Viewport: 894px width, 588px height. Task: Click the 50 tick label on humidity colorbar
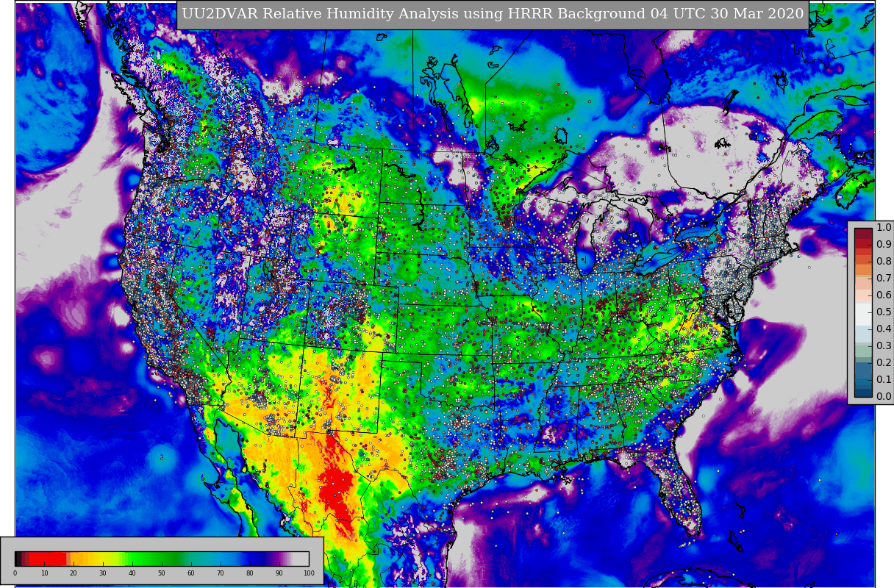coord(162,573)
